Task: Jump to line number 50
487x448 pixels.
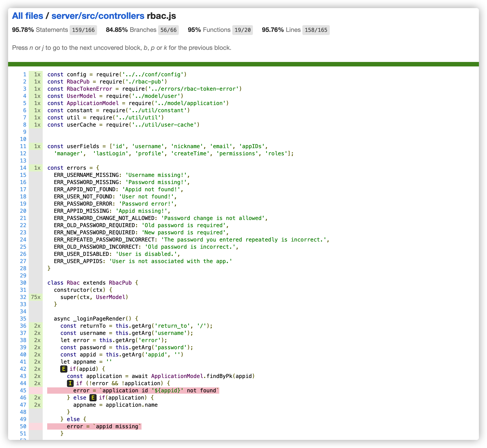Action: (23, 426)
